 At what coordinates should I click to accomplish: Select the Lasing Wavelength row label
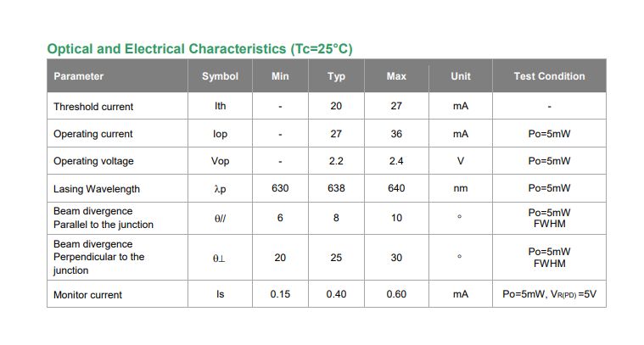click(x=97, y=189)
